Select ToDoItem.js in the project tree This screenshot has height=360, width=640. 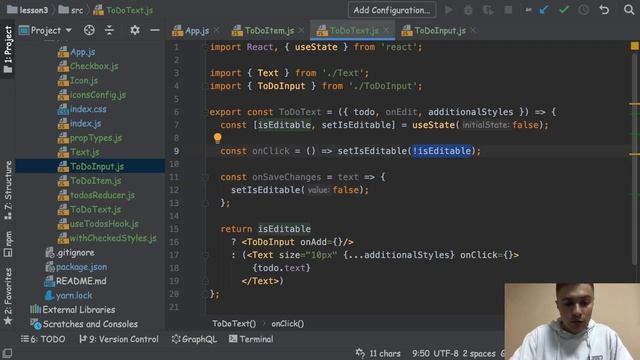[x=90, y=181]
